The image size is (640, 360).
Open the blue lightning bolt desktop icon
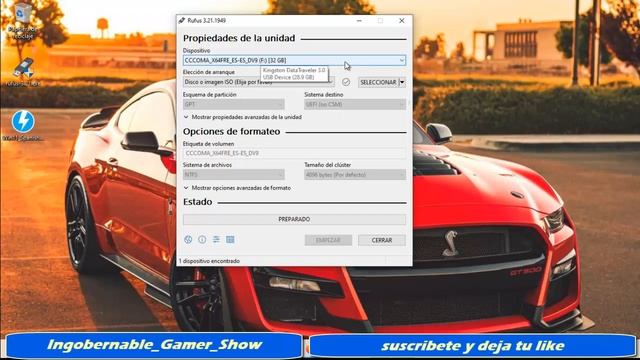click(23, 126)
